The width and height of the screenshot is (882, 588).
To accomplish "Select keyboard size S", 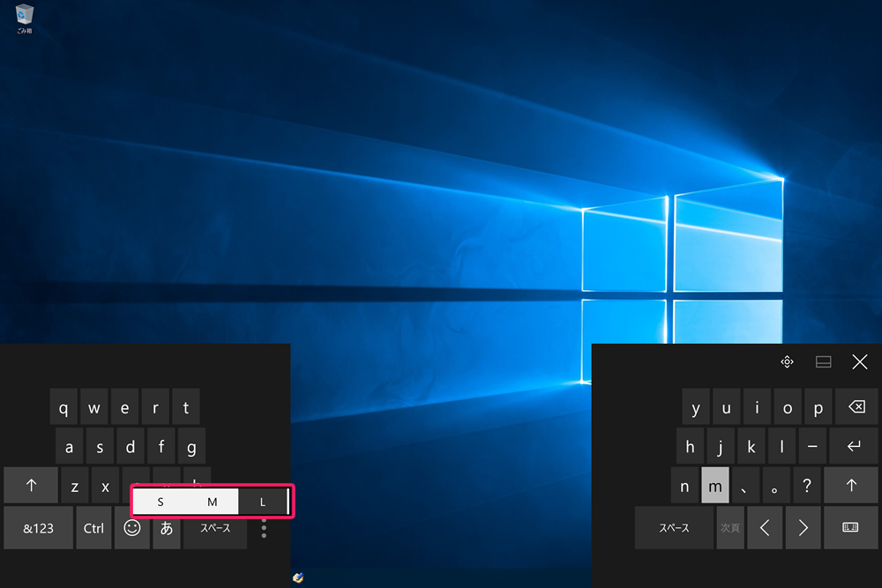I will point(161,502).
